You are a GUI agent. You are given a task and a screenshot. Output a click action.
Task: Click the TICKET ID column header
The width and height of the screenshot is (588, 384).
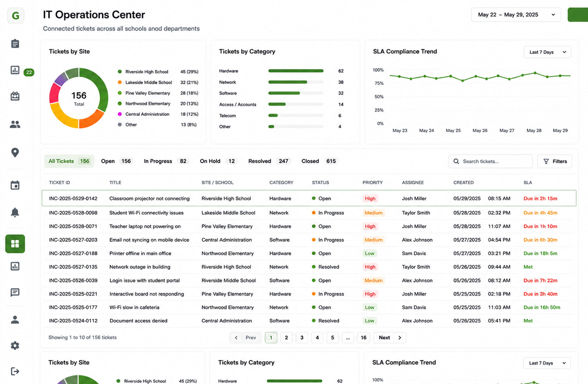pos(59,182)
